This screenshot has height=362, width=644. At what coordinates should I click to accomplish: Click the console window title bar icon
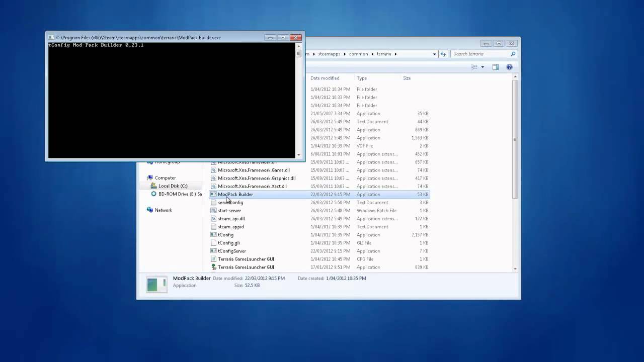pos(51,38)
